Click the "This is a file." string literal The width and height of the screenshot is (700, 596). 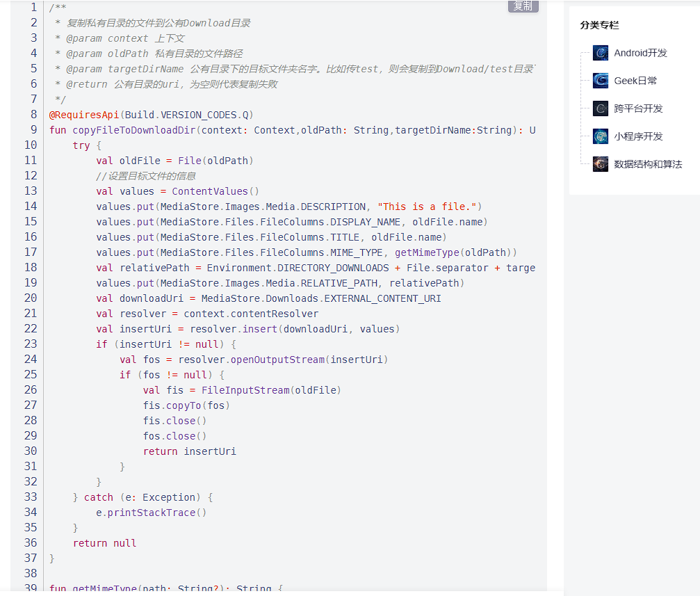coord(427,207)
